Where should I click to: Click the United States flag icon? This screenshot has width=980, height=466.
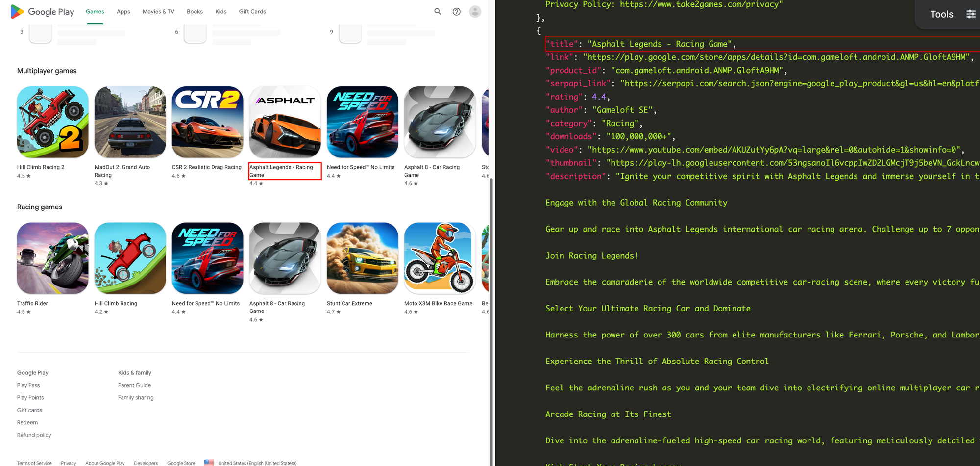pyautogui.click(x=209, y=463)
